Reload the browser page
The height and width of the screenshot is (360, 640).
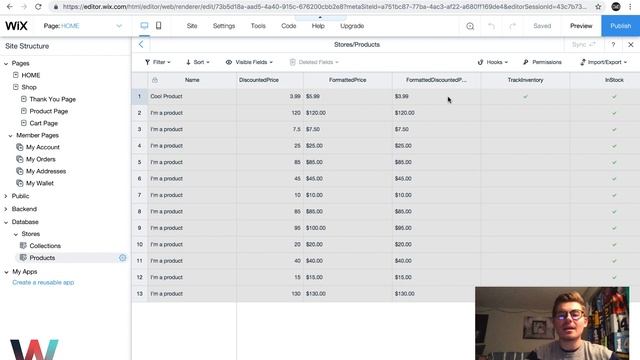(x=38, y=7)
